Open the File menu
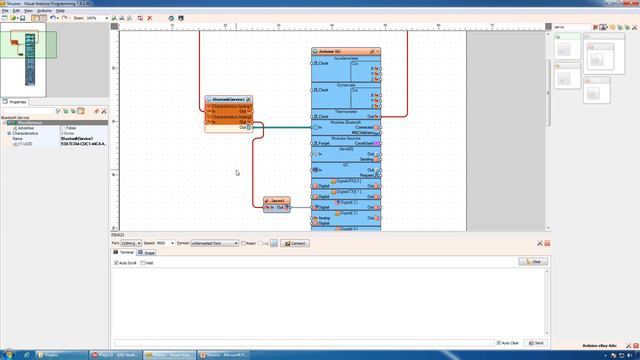This screenshot has height=360, width=640. [5, 11]
